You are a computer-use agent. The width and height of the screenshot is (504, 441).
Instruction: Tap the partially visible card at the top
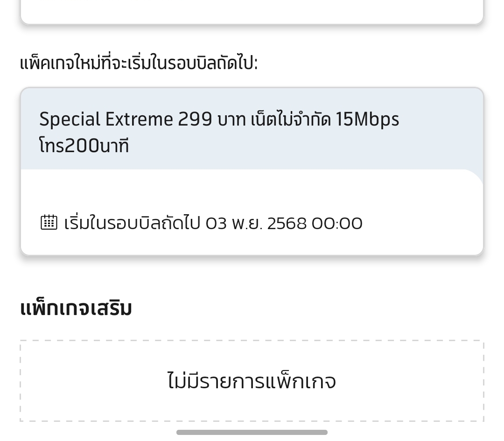[252, 12]
